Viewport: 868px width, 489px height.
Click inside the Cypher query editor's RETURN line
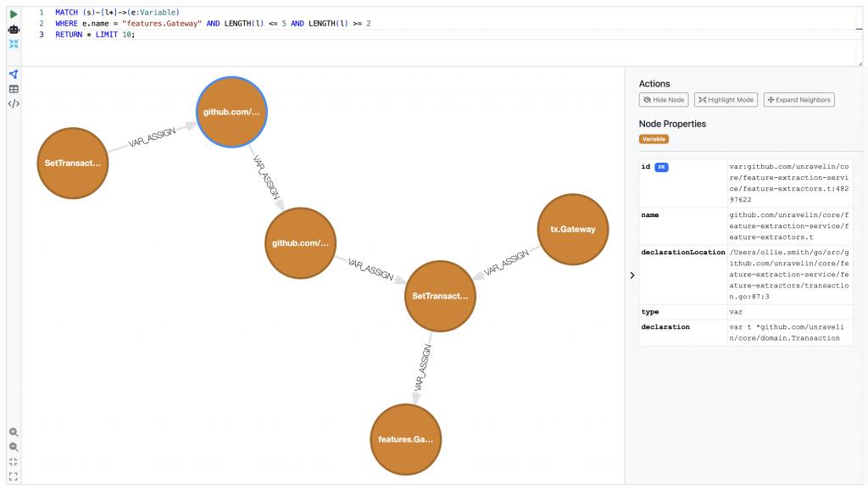point(95,35)
